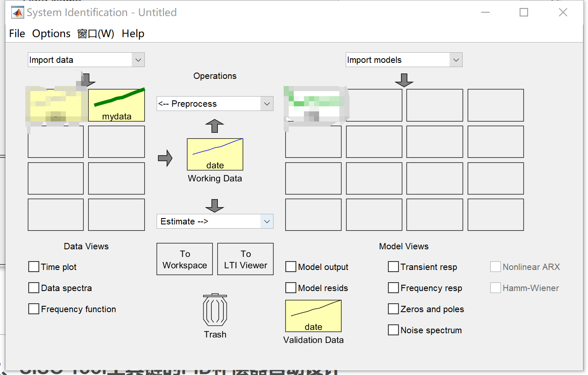Minimize the System Identification window

(485, 12)
